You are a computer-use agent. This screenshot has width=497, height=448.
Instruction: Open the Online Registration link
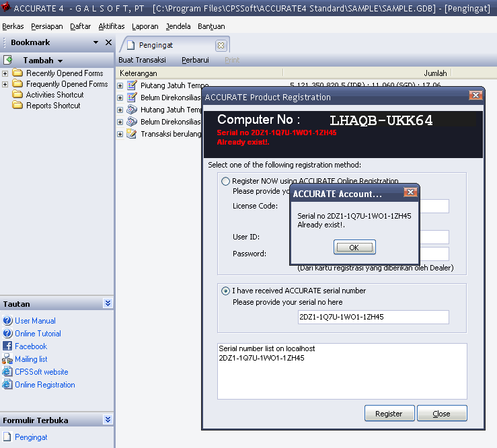[45, 385]
